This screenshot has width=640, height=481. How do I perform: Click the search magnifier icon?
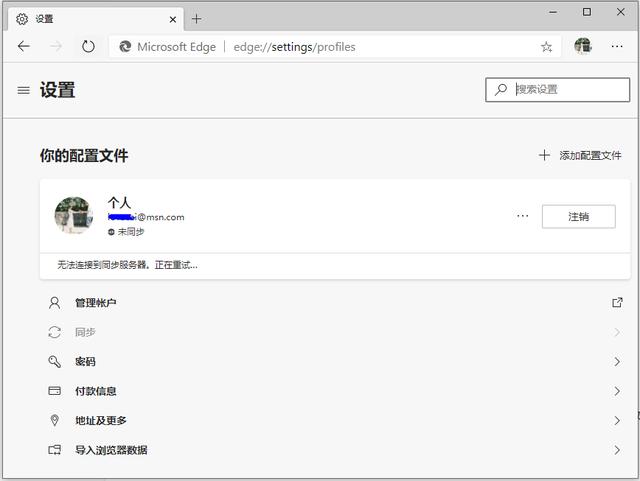(x=501, y=89)
